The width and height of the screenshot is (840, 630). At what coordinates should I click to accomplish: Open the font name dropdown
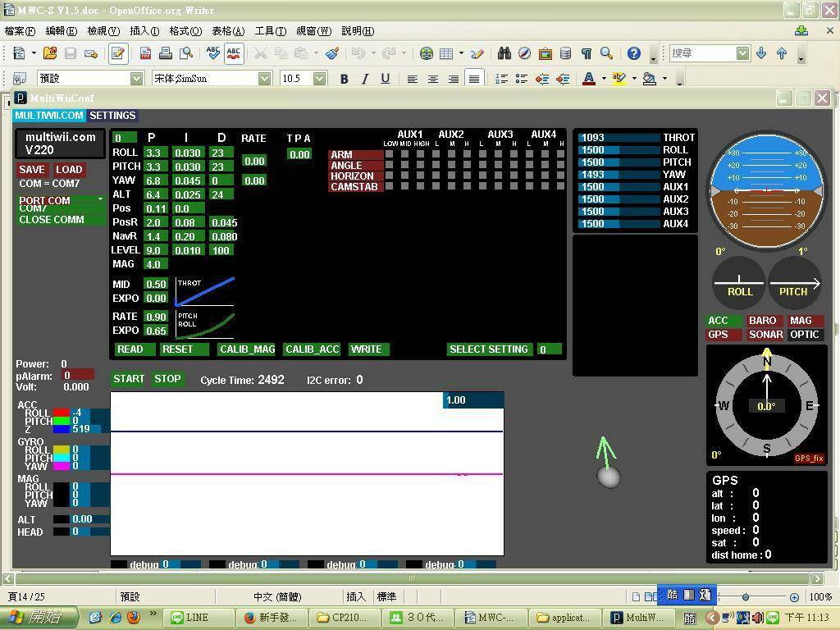pyautogui.click(x=265, y=79)
